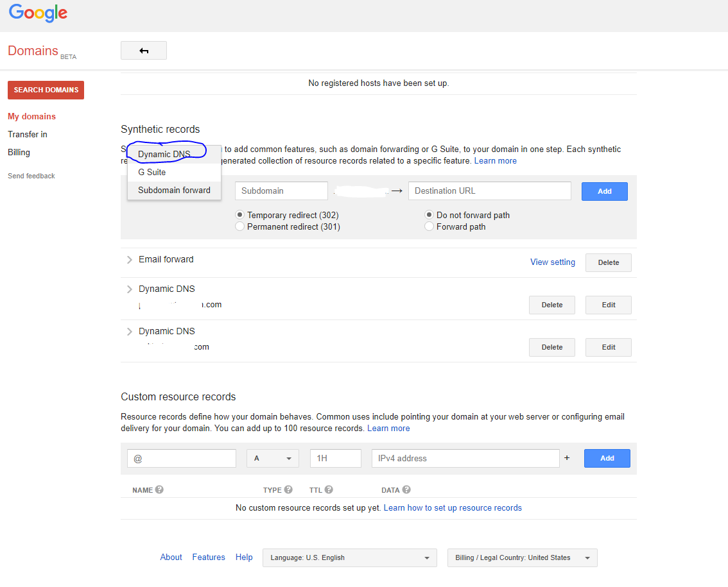
Task: Focus the 1H TTL field
Action: pos(336,459)
